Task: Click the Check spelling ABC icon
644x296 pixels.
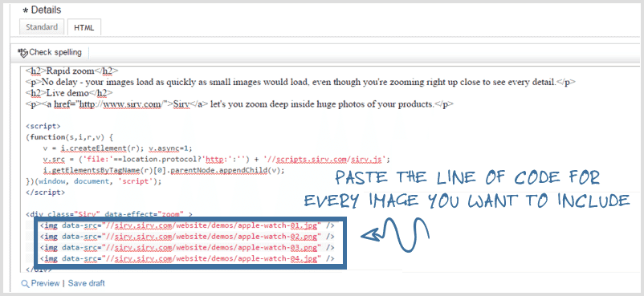Action: [x=22, y=53]
